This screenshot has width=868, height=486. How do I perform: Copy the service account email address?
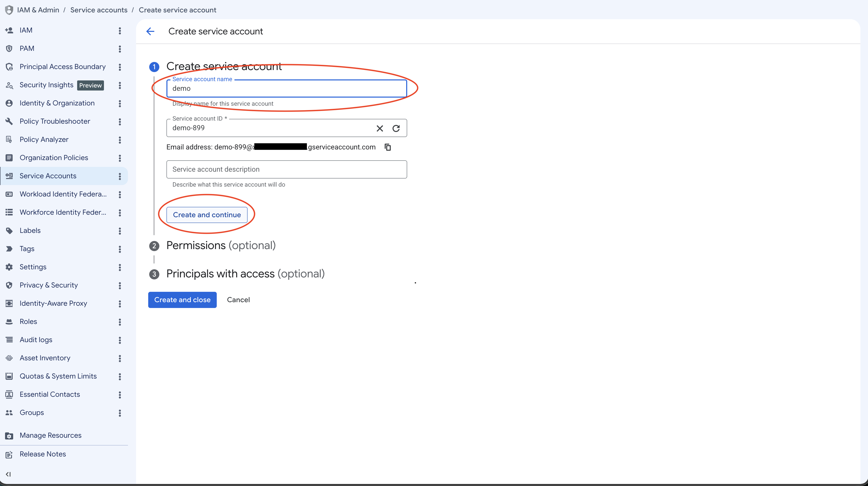pos(388,147)
